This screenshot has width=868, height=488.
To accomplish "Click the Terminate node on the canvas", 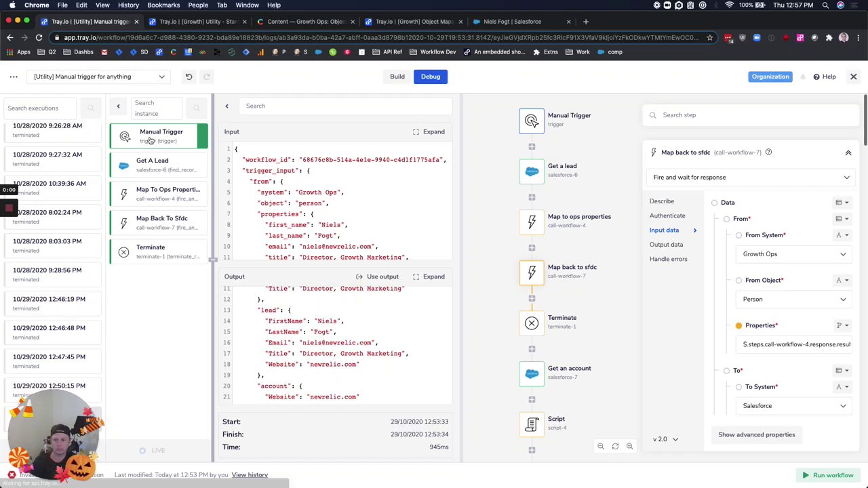I will pos(532,323).
